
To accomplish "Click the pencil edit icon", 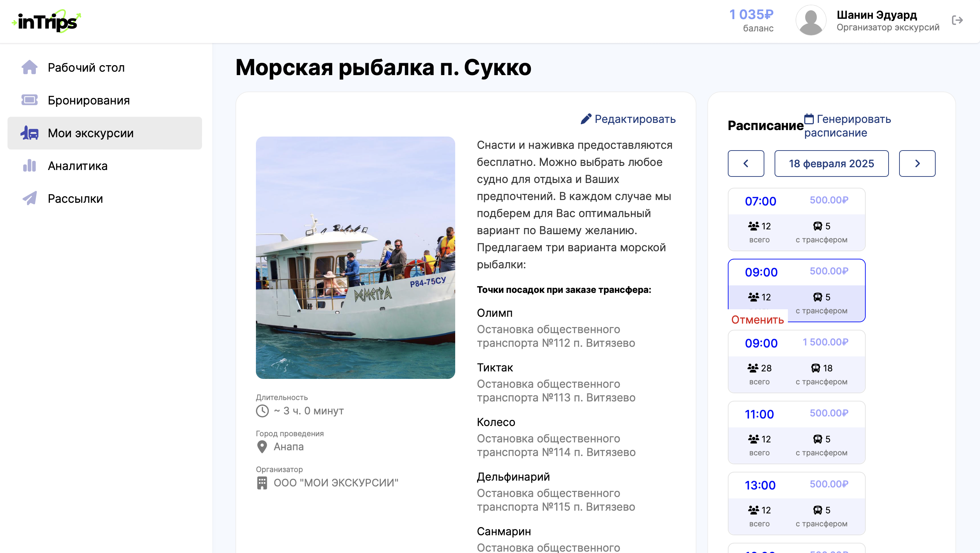I will pyautogui.click(x=586, y=119).
